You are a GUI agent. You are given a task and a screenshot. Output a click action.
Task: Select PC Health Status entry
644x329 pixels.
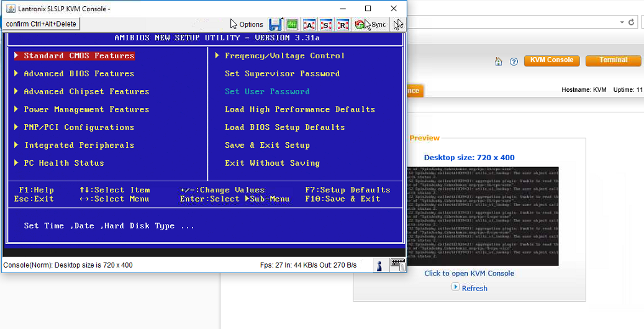[x=64, y=163]
